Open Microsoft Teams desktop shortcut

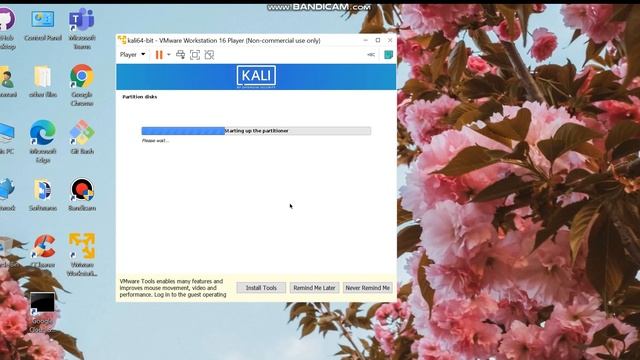pos(82,29)
